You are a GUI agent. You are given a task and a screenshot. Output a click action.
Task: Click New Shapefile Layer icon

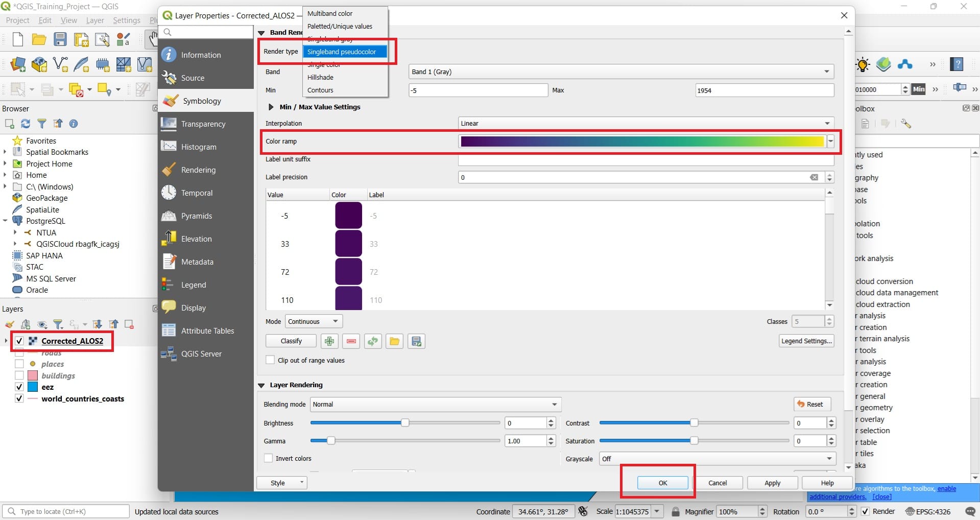[x=60, y=64]
